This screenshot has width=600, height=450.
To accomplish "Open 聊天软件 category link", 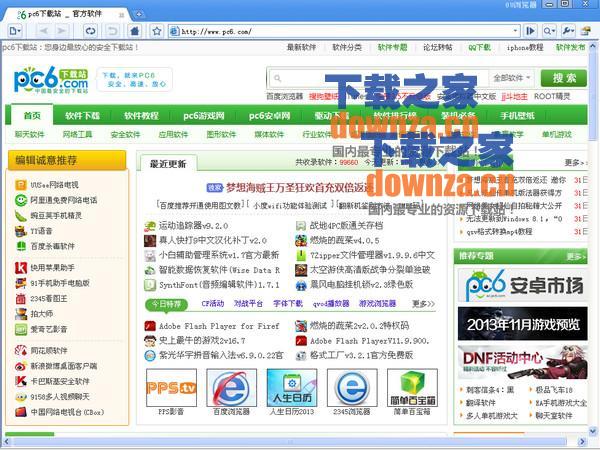I will [29, 134].
